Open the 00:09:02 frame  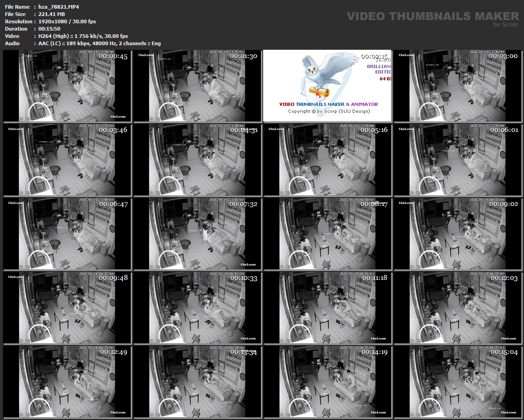point(458,234)
